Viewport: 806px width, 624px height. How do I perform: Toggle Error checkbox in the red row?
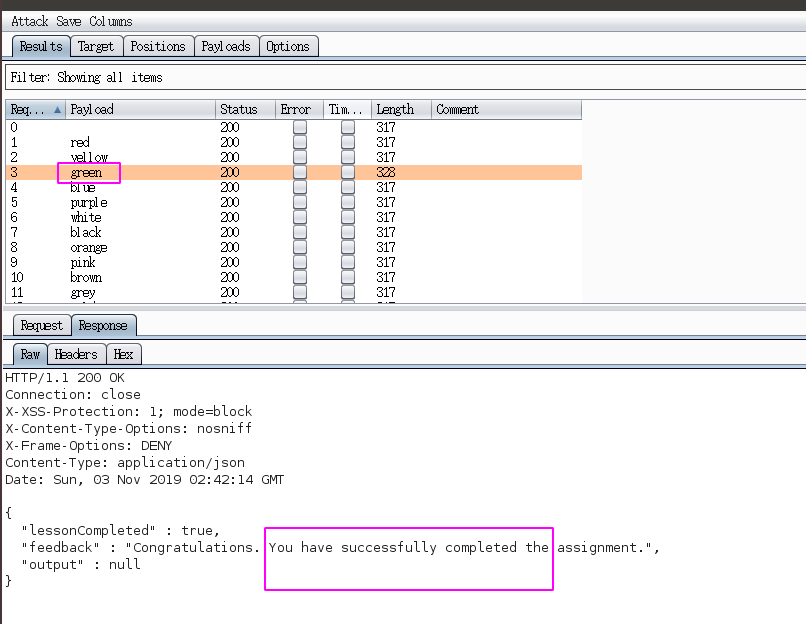click(x=300, y=142)
